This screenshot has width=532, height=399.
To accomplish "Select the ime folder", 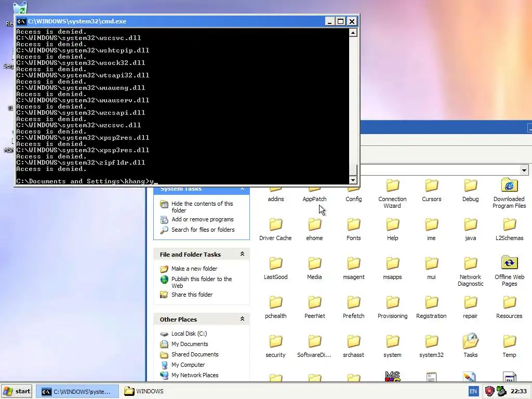I will [431, 229].
